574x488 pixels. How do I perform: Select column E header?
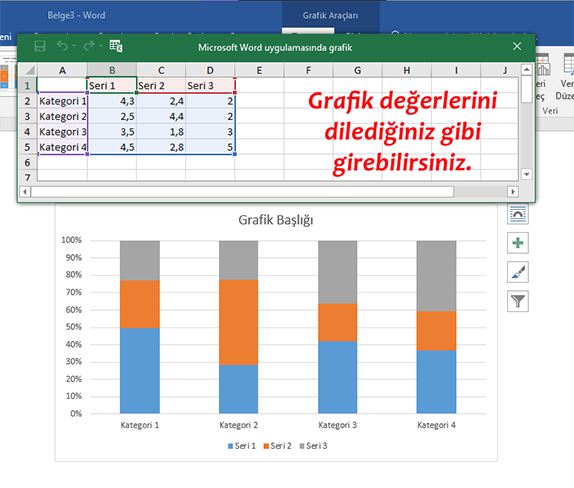[x=259, y=70]
